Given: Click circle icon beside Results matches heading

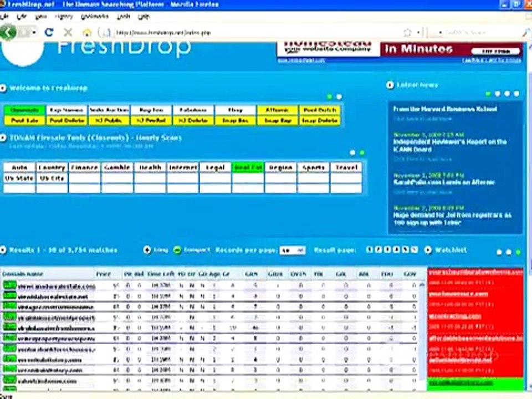Looking at the screenshot, I should (3, 250).
